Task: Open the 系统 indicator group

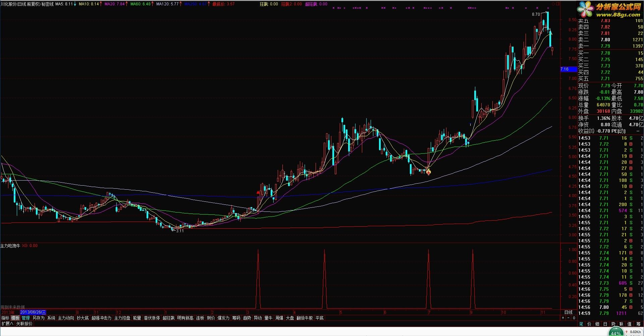Action: pyautogui.click(x=51, y=318)
